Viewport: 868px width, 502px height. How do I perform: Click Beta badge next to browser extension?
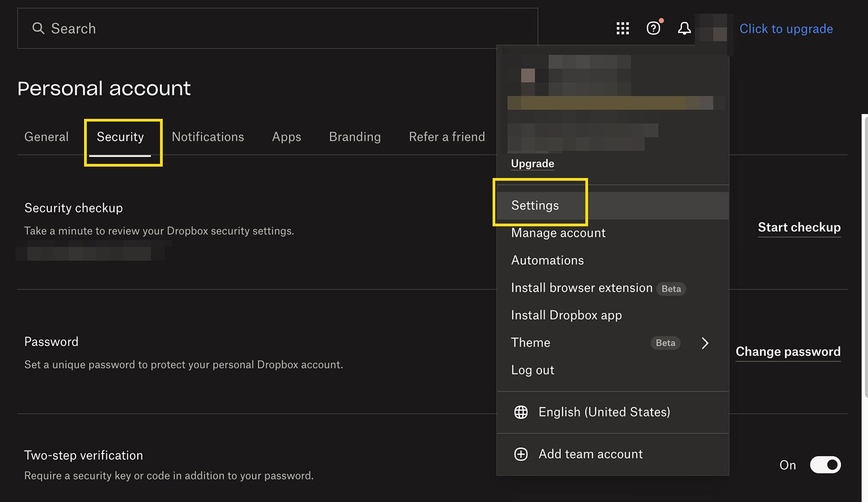click(x=671, y=289)
